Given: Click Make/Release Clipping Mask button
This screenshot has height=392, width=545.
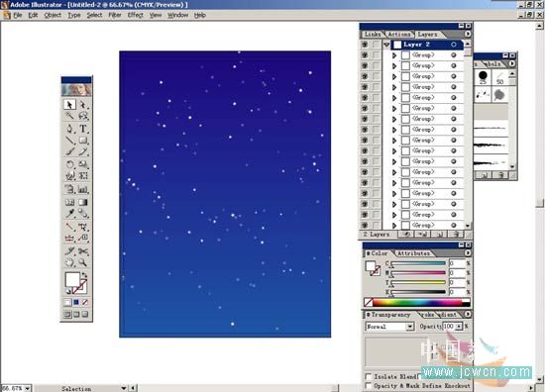Looking at the screenshot, I should [x=405, y=235].
